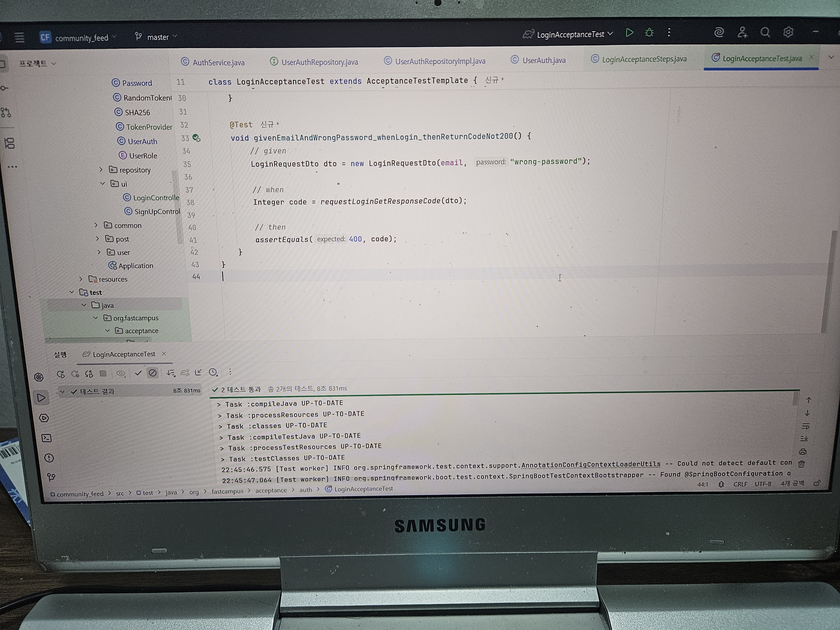The height and width of the screenshot is (630, 840).
Task: Open the Problems tool window icon
Action: 49,458
